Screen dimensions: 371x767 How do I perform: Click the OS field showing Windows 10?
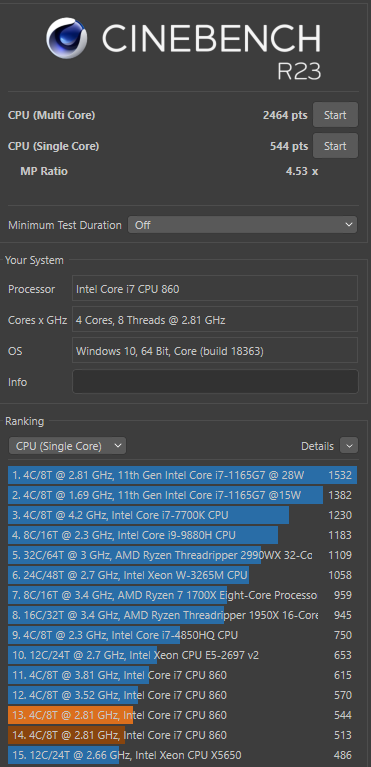click(215, 350)
